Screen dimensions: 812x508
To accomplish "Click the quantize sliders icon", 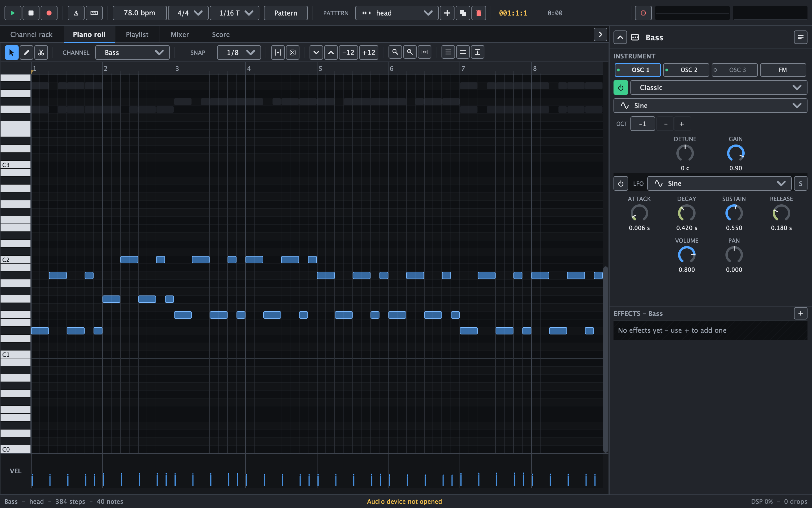I will point(278,52).
